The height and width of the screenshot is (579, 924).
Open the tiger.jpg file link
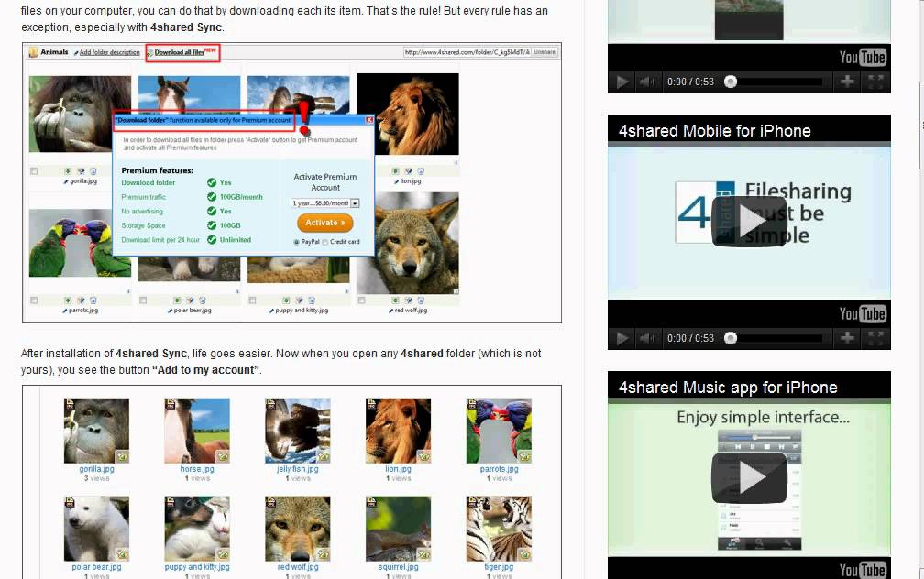(x=499, y=567)
